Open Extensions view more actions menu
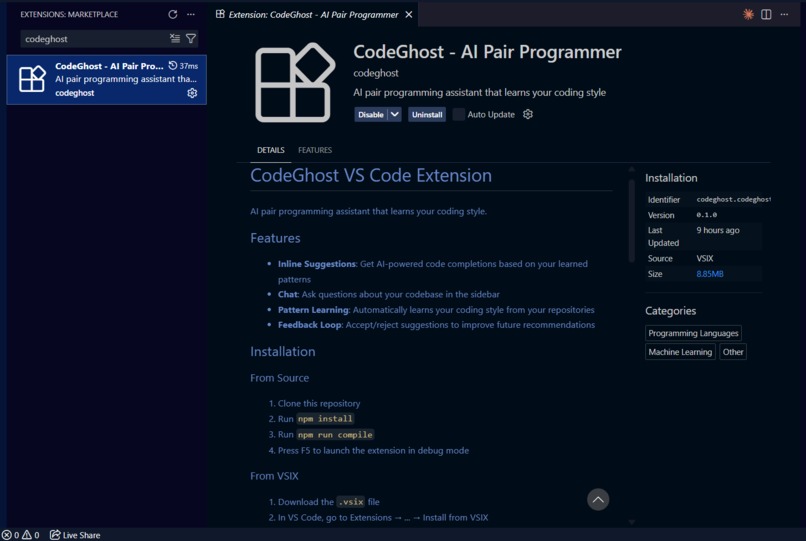Image resolution: width=806 pixels, height=541 pixels. tap(191, 14)
